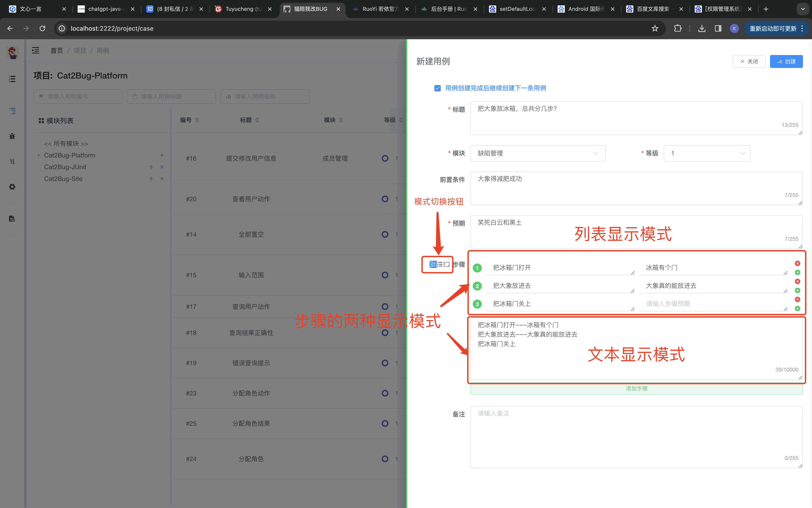Click the green 添加步骤 button

636,388
